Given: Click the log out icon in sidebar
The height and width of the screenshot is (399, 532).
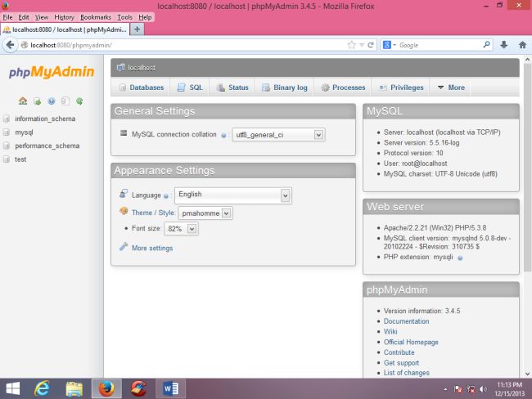Looking at the screenshot, I should tap(38, 101).
